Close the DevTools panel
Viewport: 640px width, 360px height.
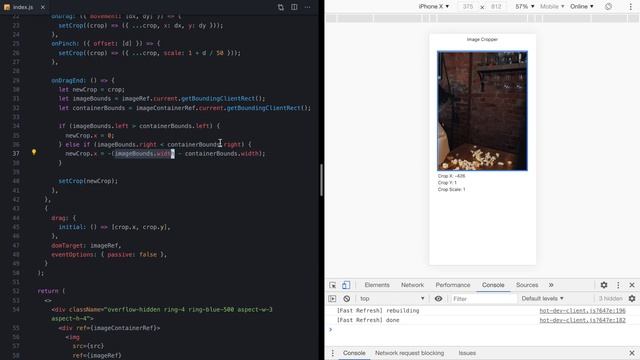point(632,285)
